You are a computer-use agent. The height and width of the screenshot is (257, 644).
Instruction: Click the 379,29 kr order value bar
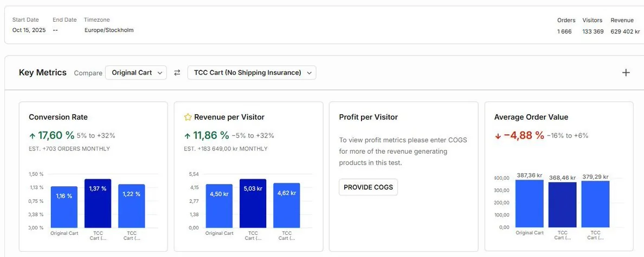click(x=595, y=204)
